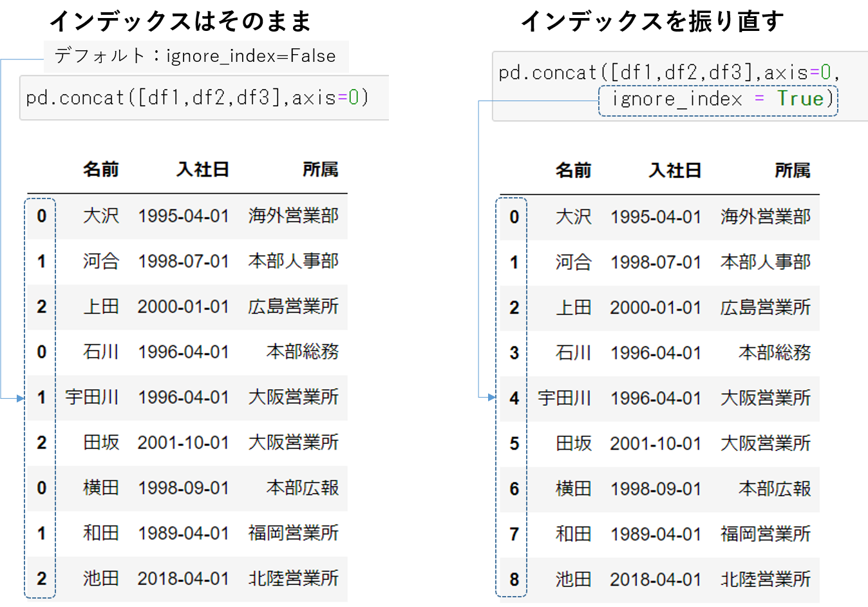The image size is (868, 607).
Task: Click the left pd.concat code cell
Action: [x=197, y=98]
